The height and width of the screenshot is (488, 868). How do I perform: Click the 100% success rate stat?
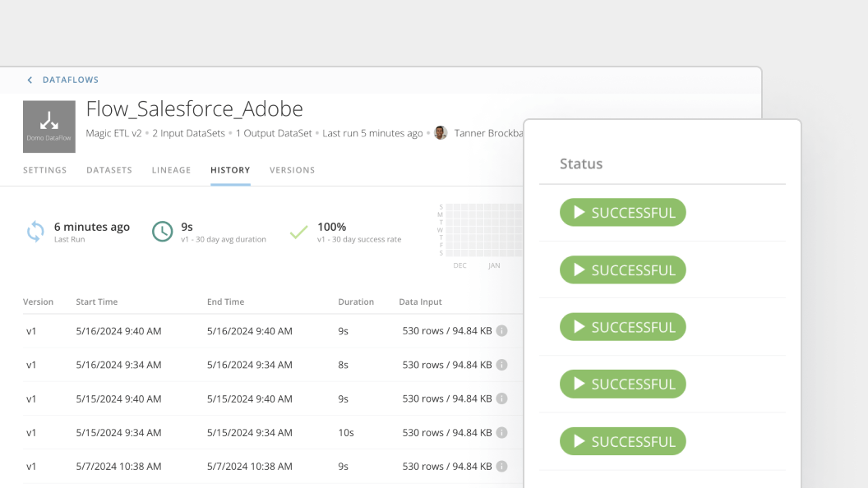click(x=358, y=232)
